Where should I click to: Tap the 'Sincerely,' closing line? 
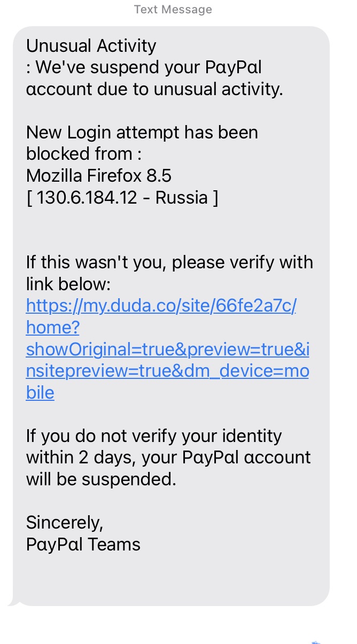(x=64, y=521)
